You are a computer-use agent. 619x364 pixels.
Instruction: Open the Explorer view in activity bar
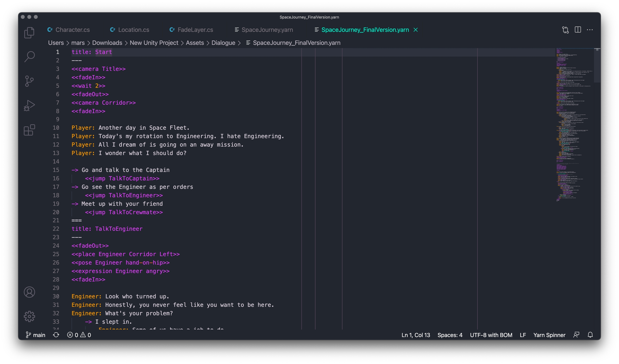[29, 33]
